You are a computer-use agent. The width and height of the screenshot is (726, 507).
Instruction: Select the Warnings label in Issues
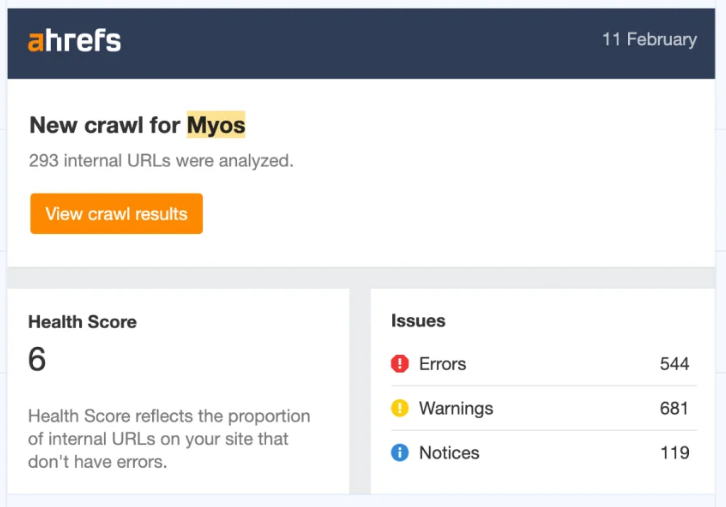pos(456,408)
